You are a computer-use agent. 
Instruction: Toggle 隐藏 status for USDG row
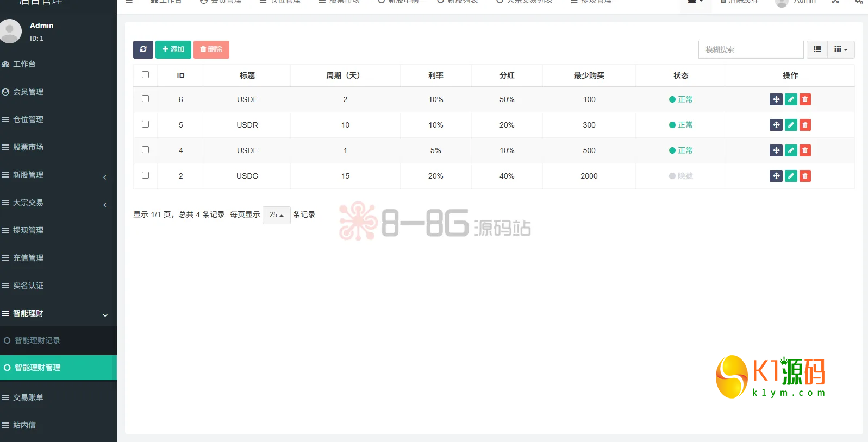click(x=681, y=176)
